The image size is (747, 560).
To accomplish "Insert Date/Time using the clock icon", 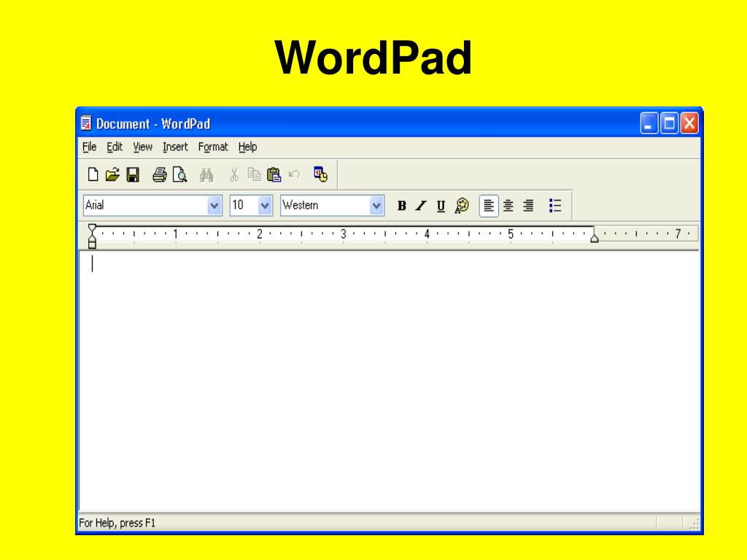I will point(321,174).
